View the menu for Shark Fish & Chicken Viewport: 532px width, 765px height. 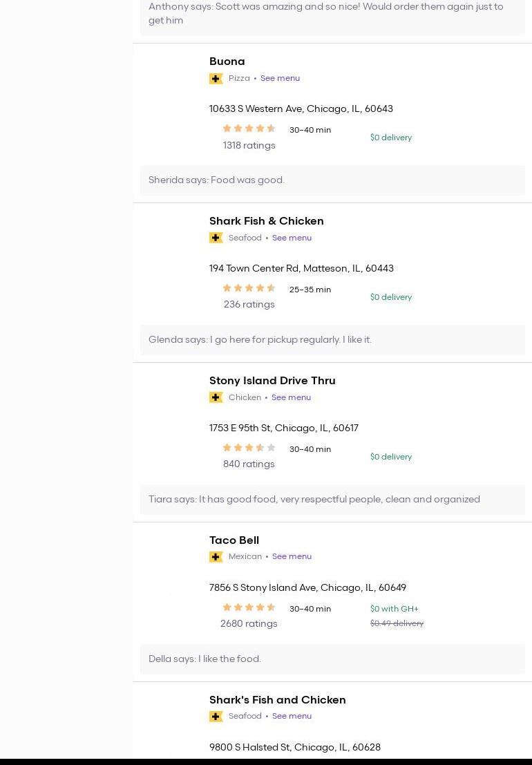pyautogui.click(x=292, y=238)
